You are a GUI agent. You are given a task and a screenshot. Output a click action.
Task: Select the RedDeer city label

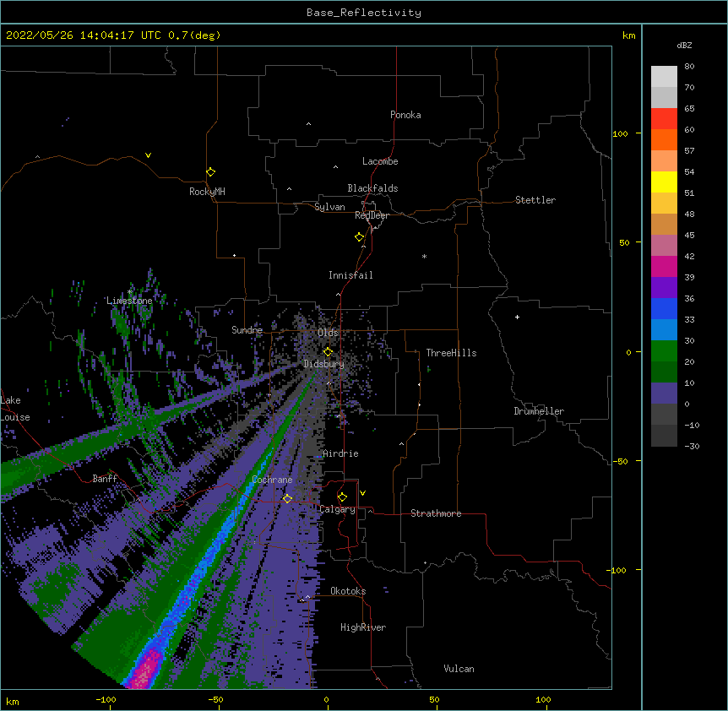tap(372, 215)
